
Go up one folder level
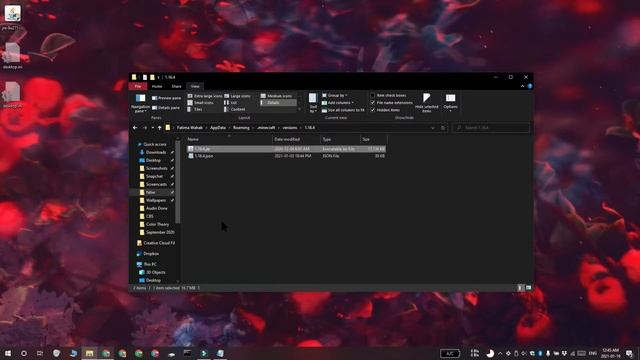pyautogui.click(x=160, y=128)
